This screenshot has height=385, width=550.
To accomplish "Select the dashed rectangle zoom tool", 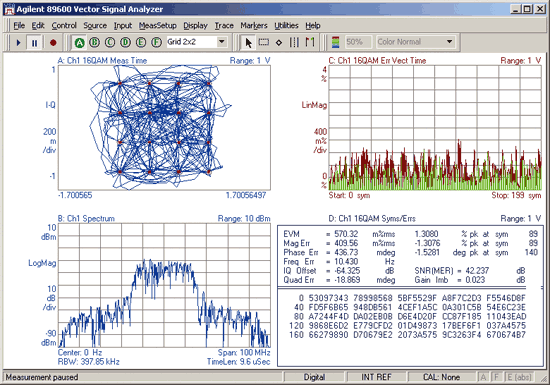I will [x=264, y=43].
